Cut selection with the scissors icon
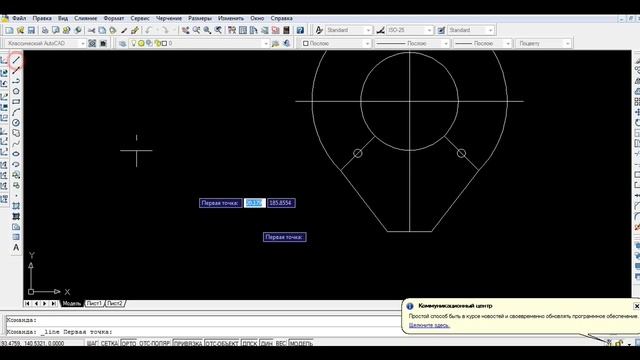The height and width of the screenshot is (360, 640). pyautogui.click(x=91, y=30)
